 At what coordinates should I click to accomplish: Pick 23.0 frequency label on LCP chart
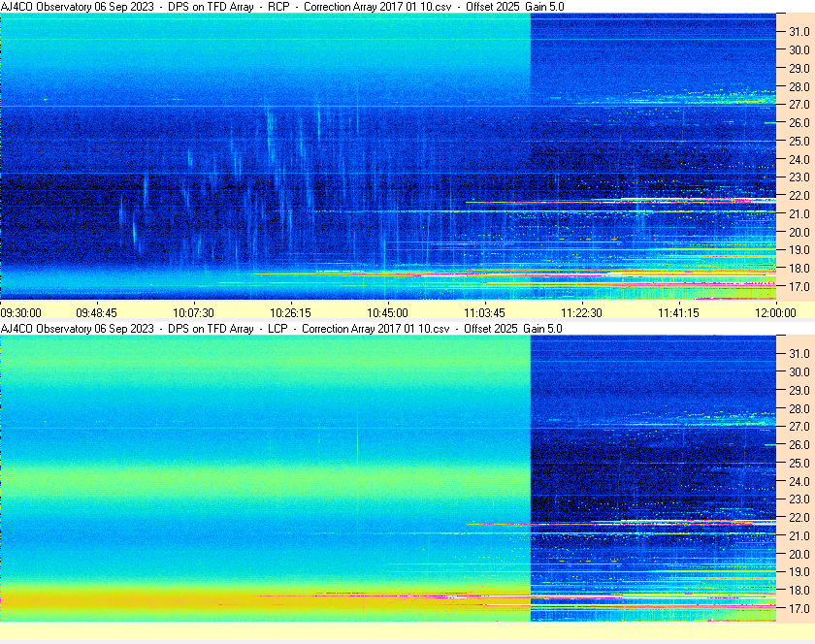(x=799, y=499)
